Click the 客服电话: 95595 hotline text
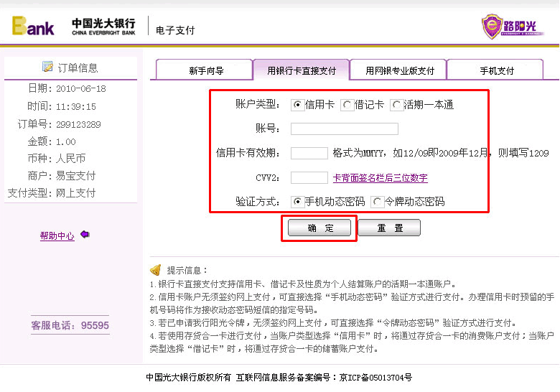This screenshot has width=560, height=392. click(70, 325)
